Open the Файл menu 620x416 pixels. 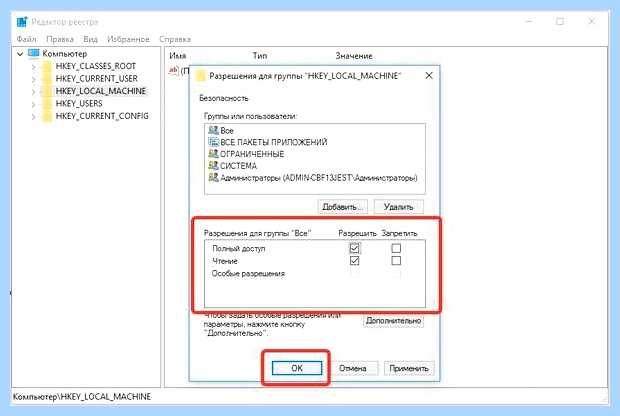pos(26,39)
